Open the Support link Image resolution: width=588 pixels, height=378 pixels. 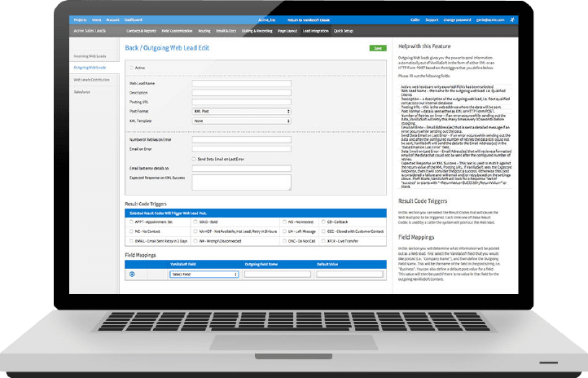click(432, 20)
